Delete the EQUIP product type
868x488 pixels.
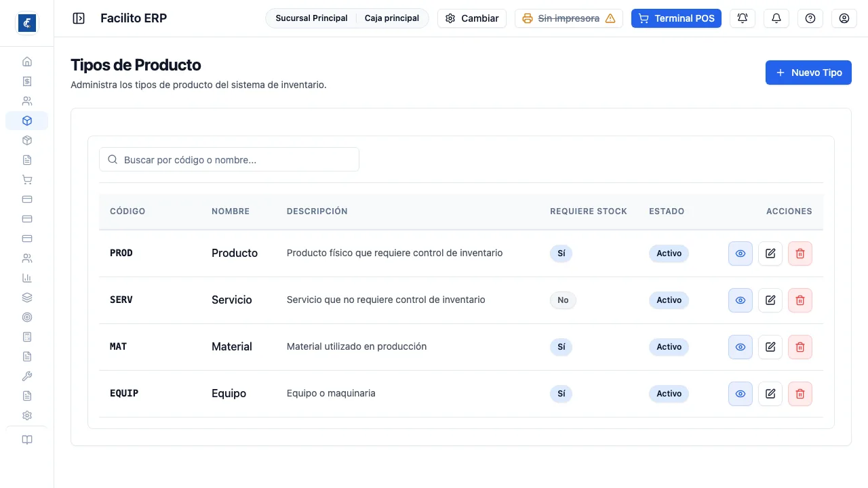800,394
